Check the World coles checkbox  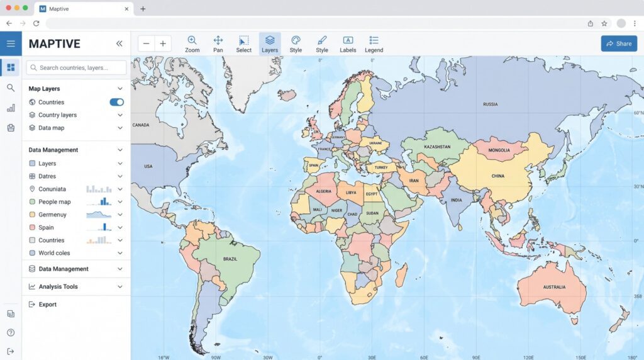point(32,253)
